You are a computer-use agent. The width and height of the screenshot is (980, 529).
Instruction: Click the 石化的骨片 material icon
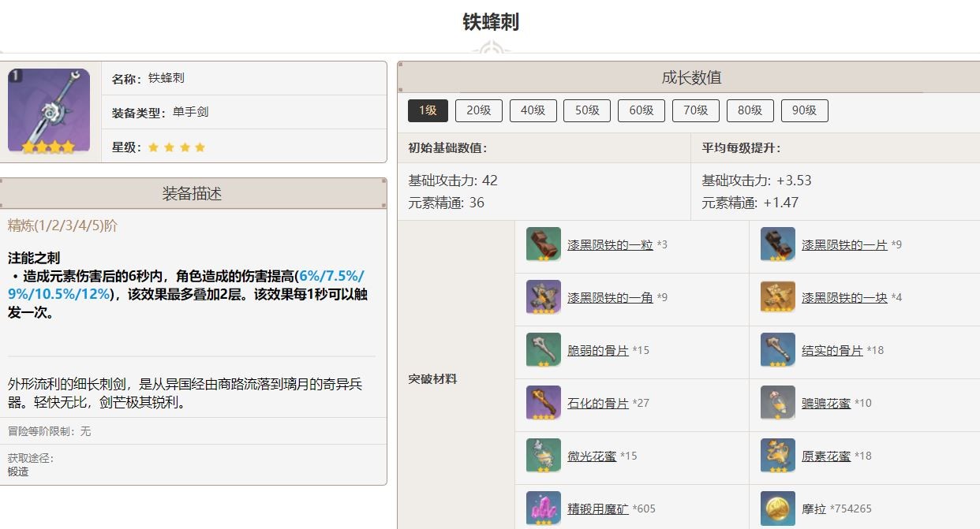pyautogui.click(x=544, y=403)
